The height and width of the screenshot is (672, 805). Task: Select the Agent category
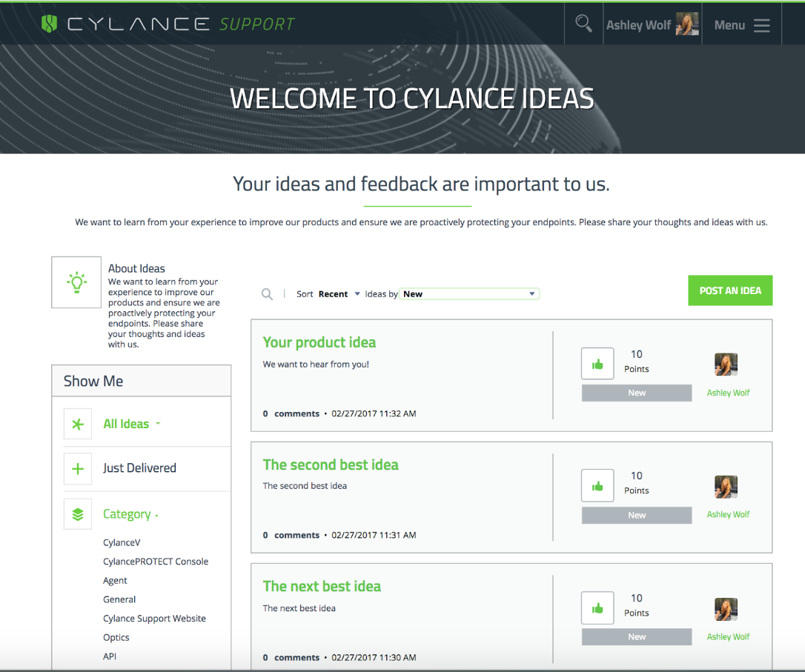115,581
